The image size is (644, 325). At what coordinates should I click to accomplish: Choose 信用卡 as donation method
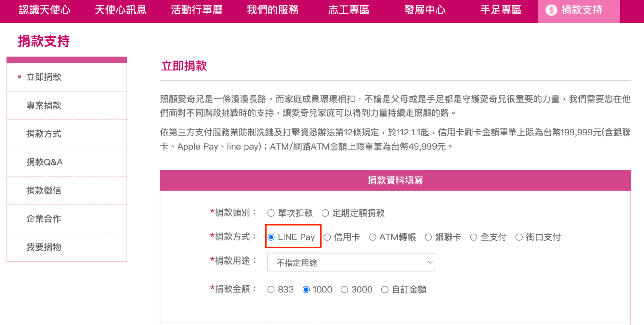point(327,237)
